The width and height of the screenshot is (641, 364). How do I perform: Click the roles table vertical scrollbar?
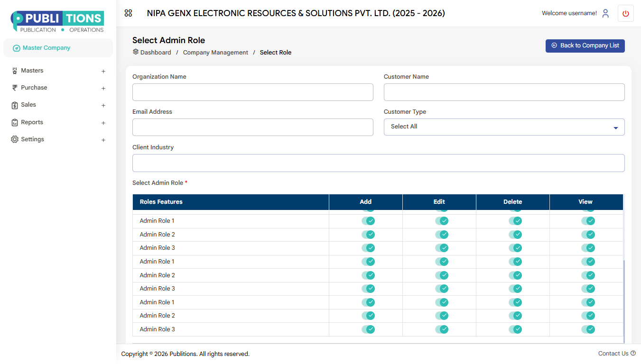pos(624,301)
